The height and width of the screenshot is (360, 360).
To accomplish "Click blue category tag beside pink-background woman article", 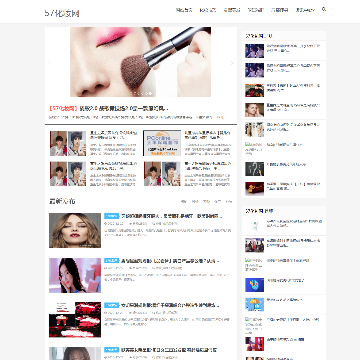I will tap(111, 261).
